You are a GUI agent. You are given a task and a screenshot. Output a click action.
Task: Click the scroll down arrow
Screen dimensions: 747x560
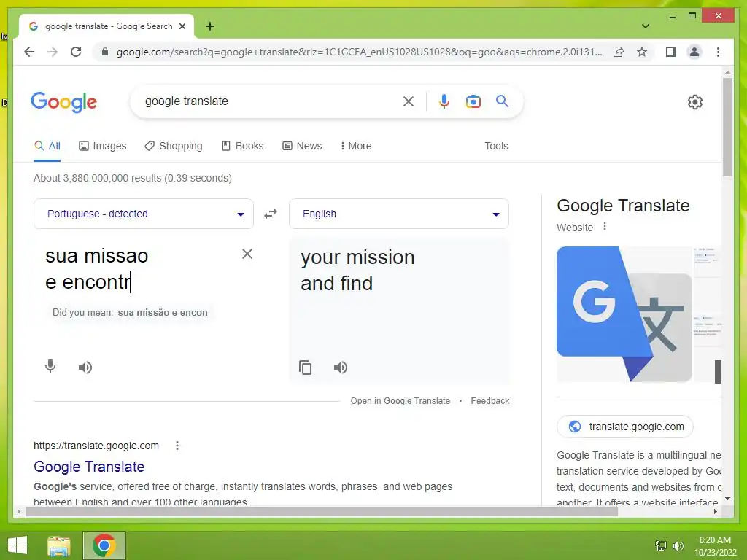(x=727, y=499)
